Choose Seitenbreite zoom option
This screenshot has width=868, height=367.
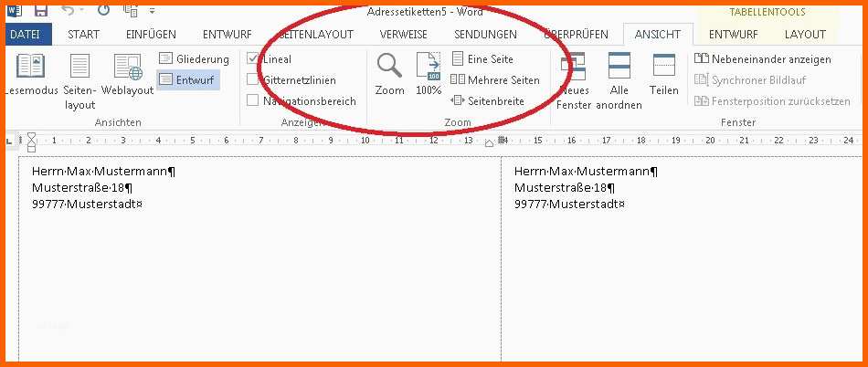487,101
